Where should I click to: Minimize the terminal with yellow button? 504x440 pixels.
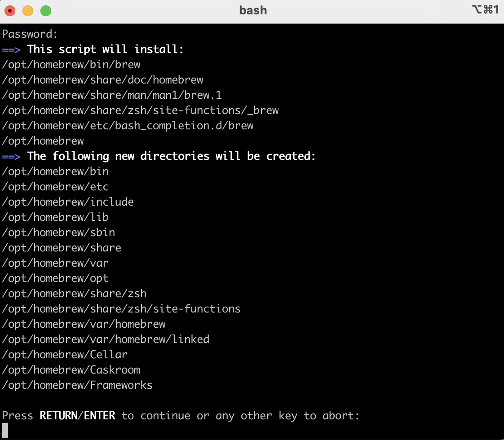28,11
